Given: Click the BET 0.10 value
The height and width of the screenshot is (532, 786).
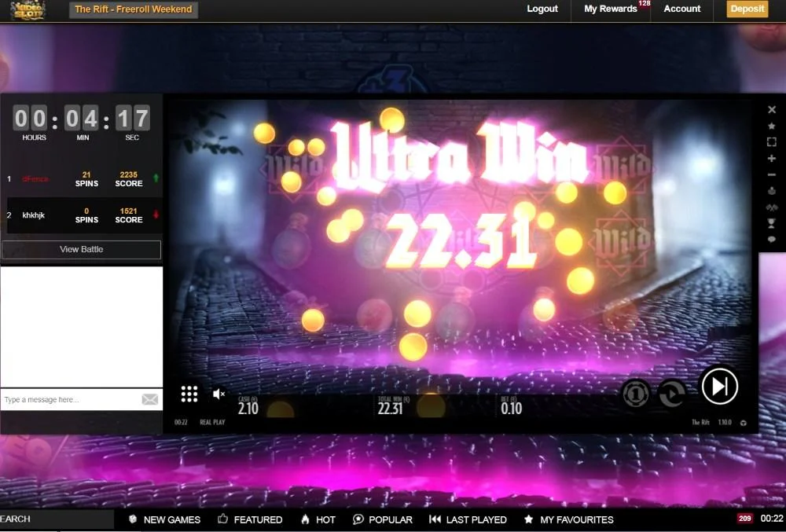Looking at the screenshot, I should [x=512, y=405].
